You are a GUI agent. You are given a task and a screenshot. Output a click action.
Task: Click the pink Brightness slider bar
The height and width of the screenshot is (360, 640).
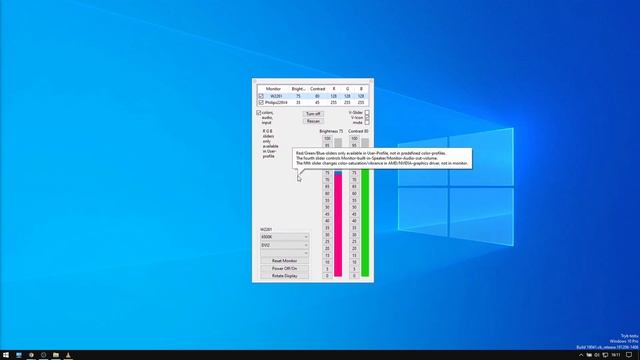tap(338, 226)
